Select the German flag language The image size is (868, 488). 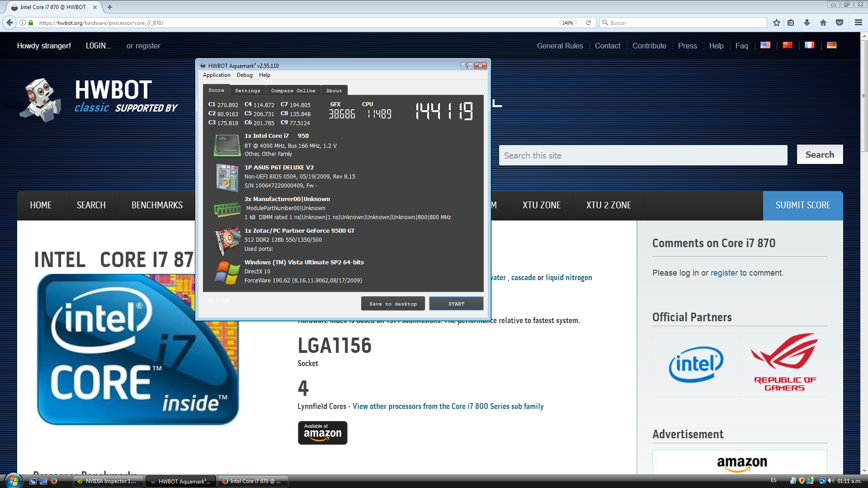pos(832,45)
